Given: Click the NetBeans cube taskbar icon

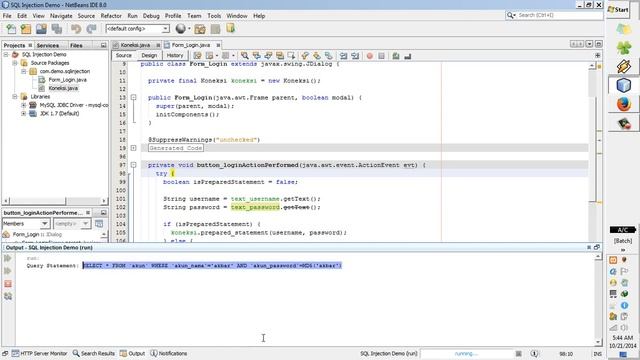Looking at the screenshot, I should [x=623, y=85].
